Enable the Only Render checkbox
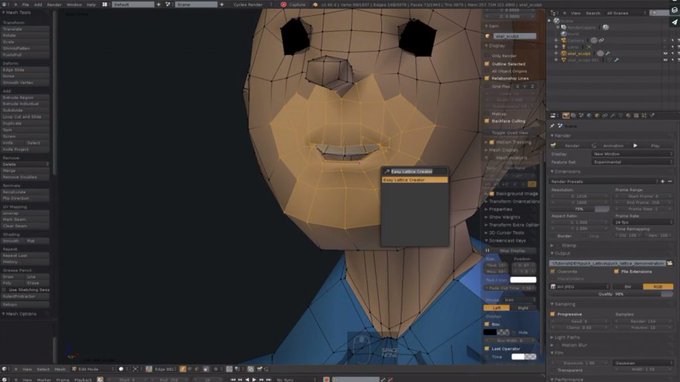This screenshot has height=382, width=680. click(487, 56)
